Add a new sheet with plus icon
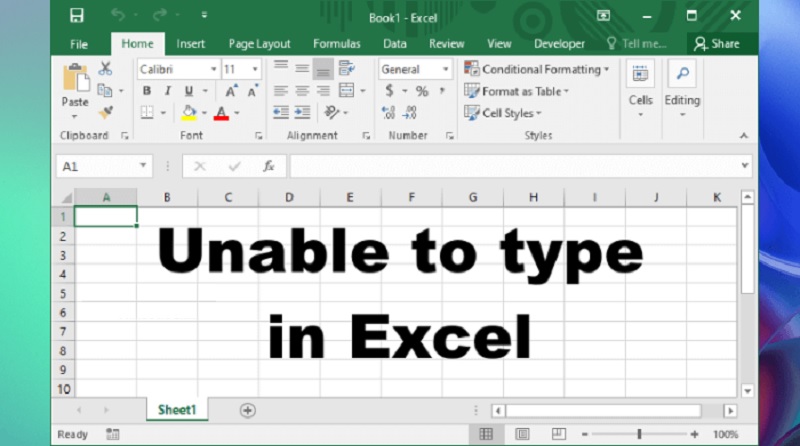 (247, 410)
